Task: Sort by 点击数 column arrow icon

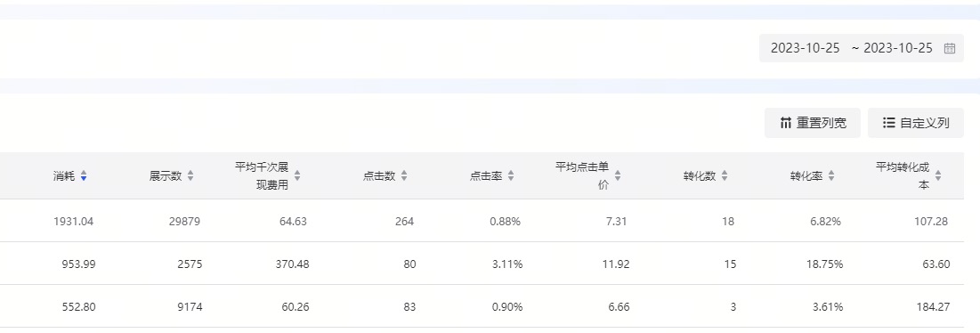Action: [x=404, y=176]
